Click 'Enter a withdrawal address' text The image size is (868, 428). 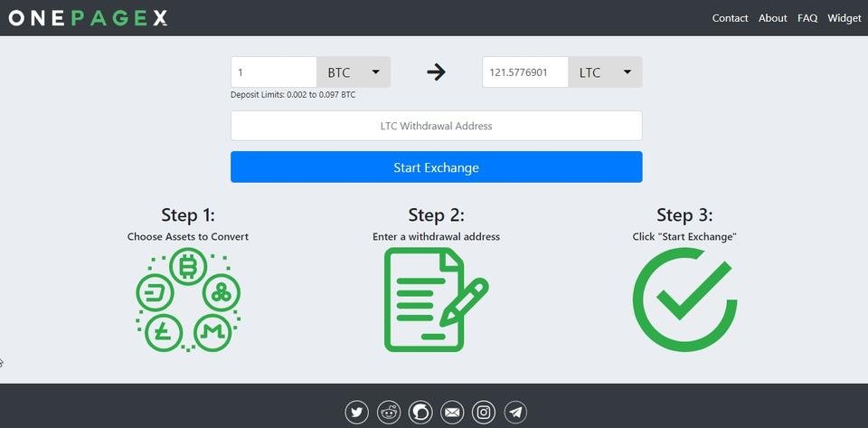pos(436,237)
